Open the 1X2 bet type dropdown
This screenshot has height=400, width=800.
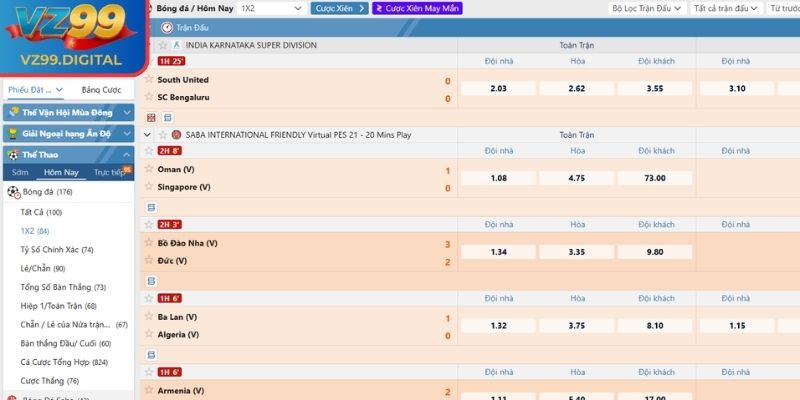272,8
